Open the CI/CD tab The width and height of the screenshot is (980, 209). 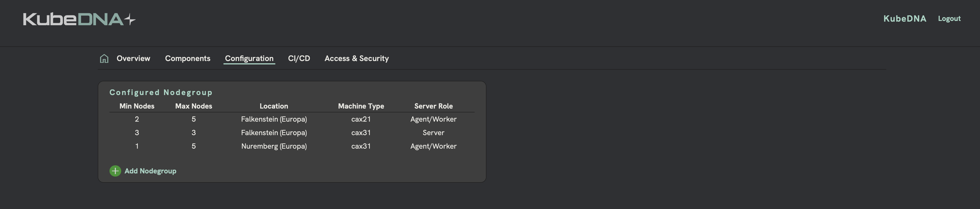pos(299,58)
